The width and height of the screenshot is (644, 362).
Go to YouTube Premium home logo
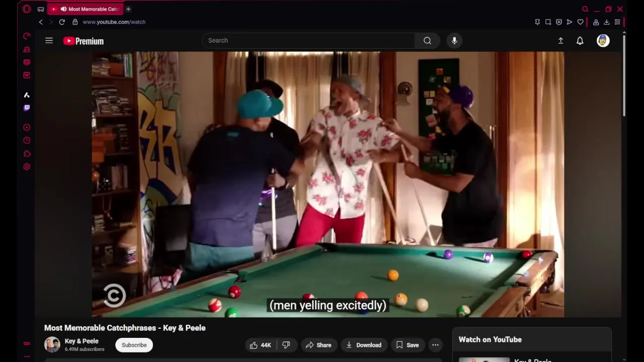[84, 41]
